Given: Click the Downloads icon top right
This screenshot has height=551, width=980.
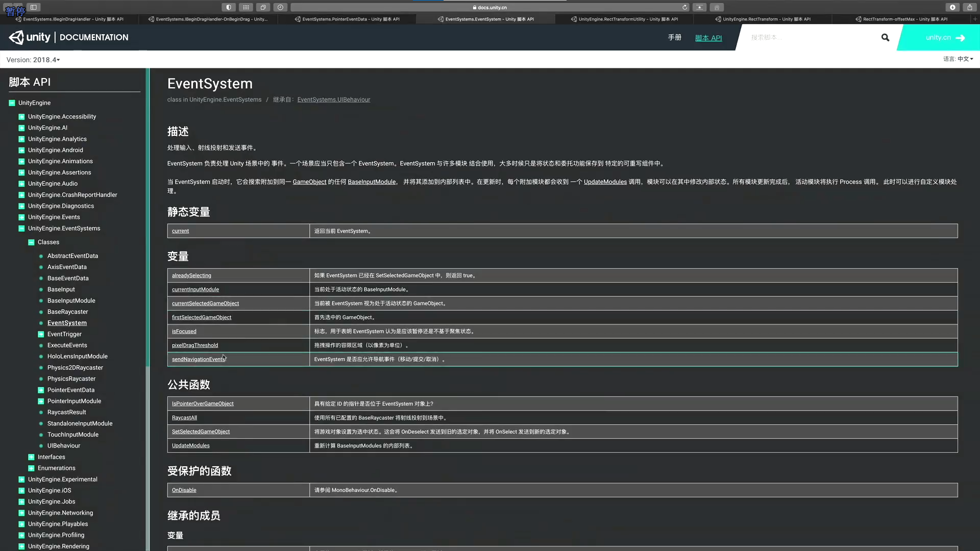Looking at the screenshot, I should pyautogui.click(x=952, y=7).
